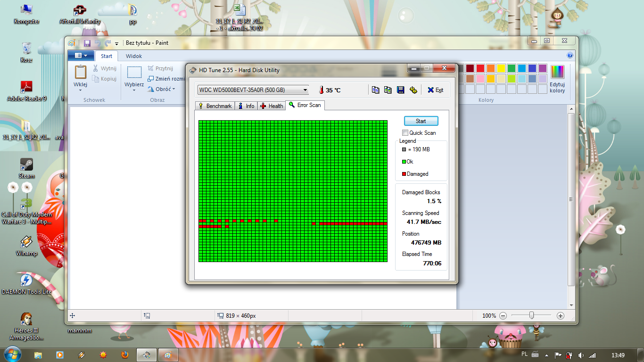644x362 pixels.
Task: Open the Komputer desktop icon
Action: click(26, 14)
